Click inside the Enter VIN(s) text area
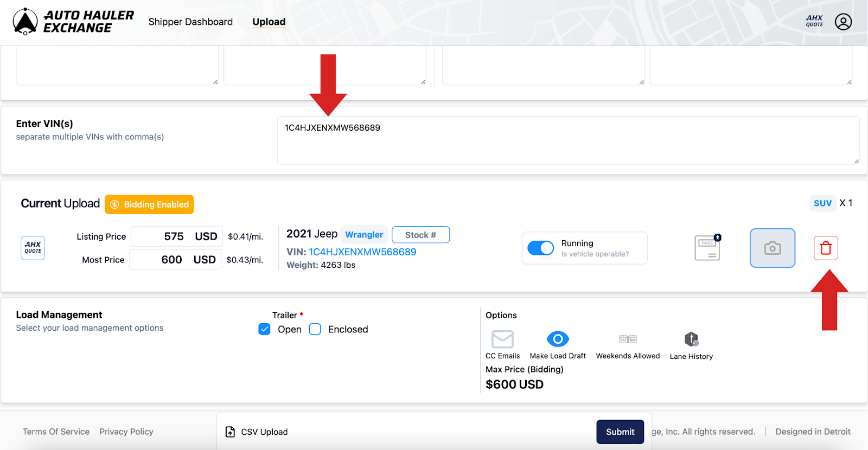The image size is (868, 450). pos(568,140)
